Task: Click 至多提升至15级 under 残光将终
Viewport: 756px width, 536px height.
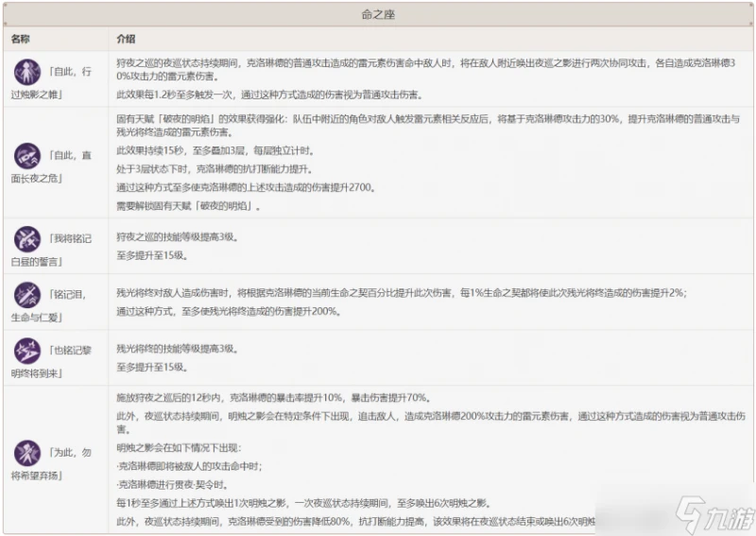Action: point(152,367)
